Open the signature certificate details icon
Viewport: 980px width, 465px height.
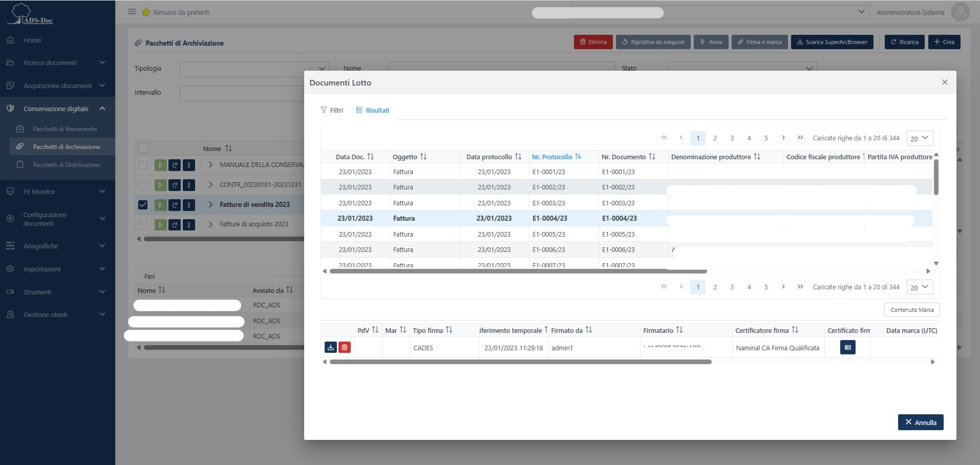847,348
